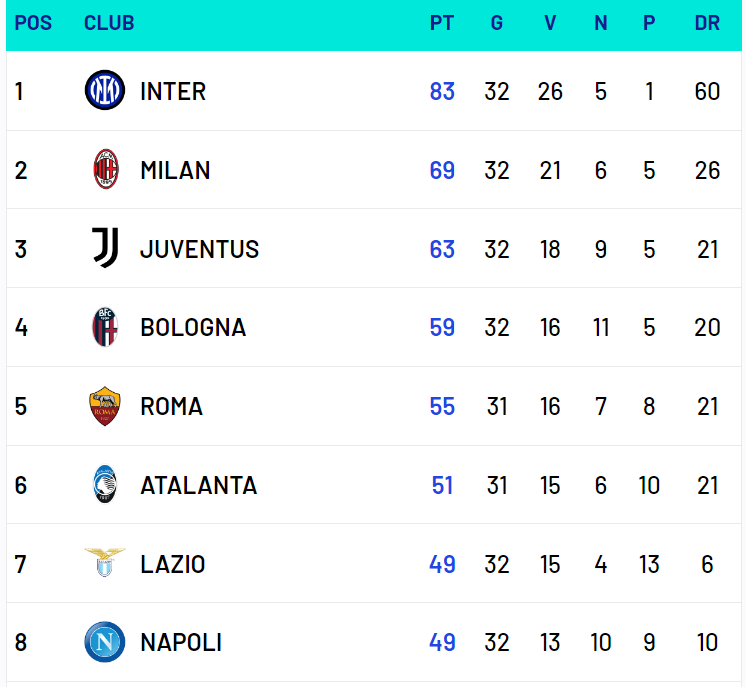
Task: Click the Atalanta club logo
Action: [x=105, y=485]
